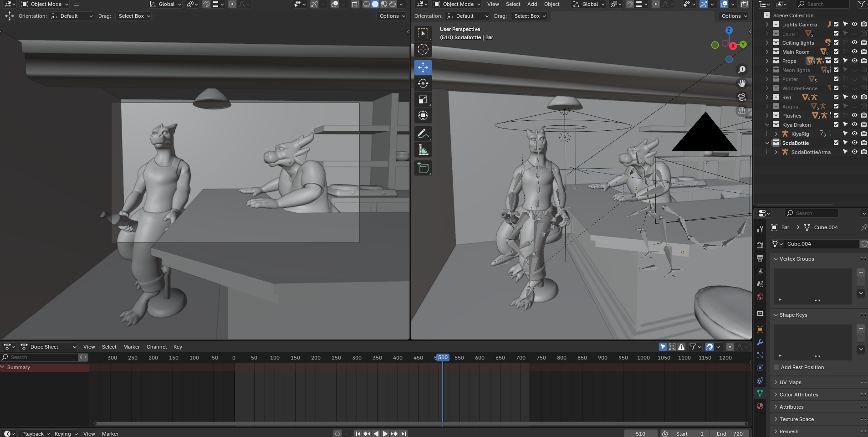Open the Marker menu in Dope Sheet
868x437 pixels.
point(131,347)
